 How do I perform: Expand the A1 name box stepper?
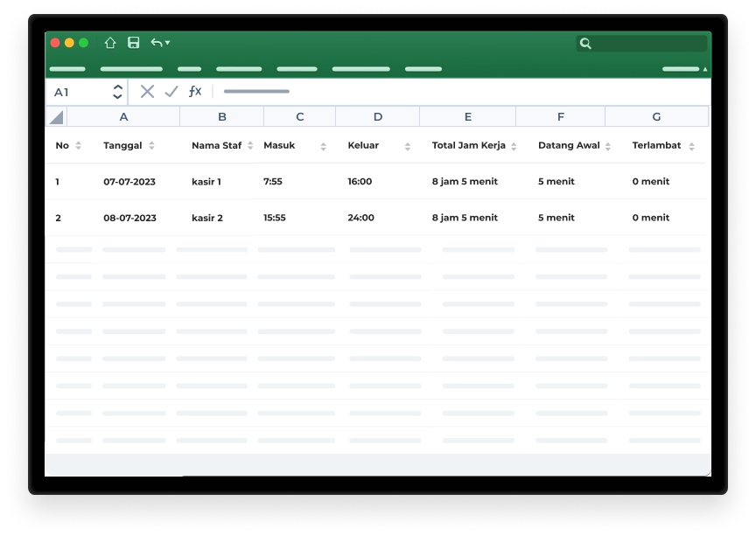click(x=117, y=92)
